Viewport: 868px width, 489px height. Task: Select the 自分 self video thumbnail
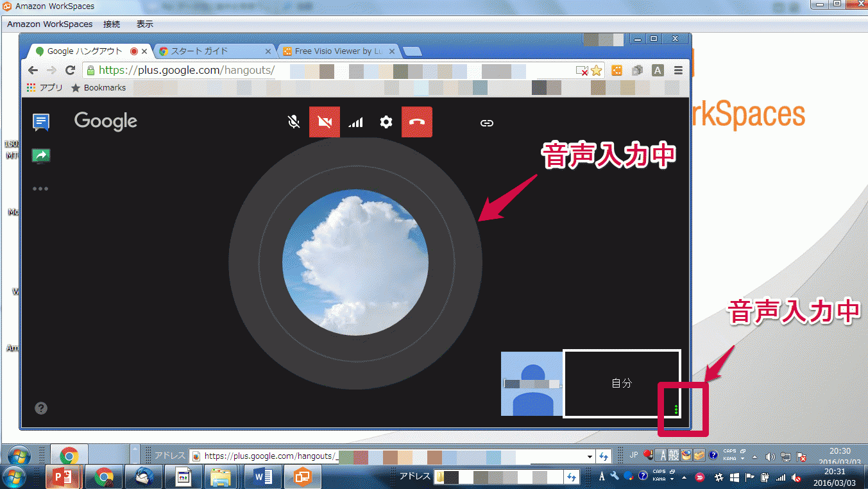click(x=622, y=383)
